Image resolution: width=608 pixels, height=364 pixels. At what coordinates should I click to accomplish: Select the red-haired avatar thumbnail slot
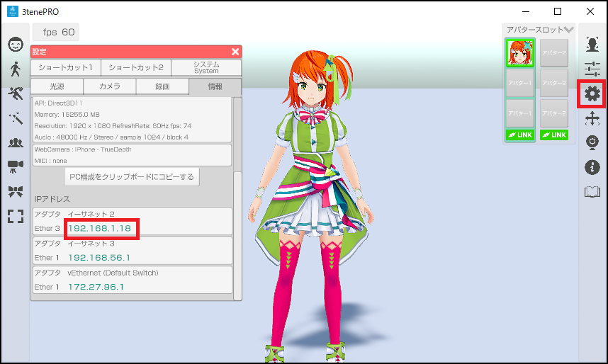520,52
